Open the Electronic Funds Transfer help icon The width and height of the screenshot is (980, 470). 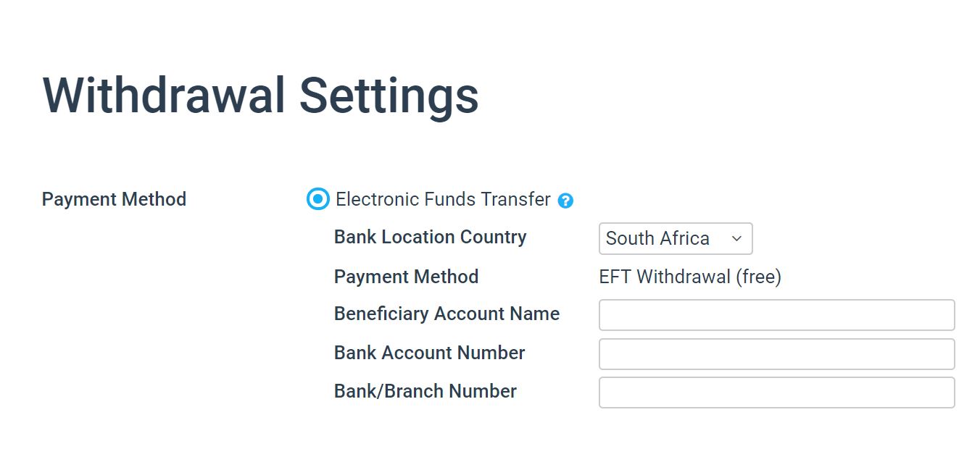[565, 201]
